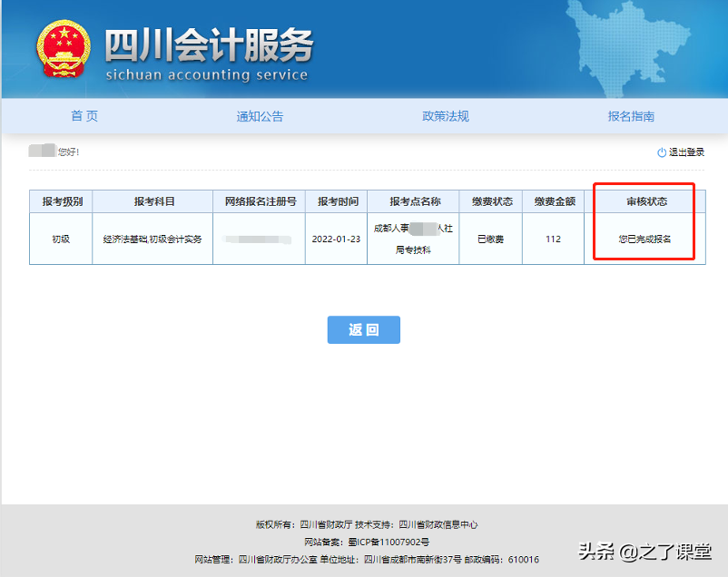The image size is (728, 577).
Task: Open the 报名指南 navigation menu
Action: coord(631,116)
